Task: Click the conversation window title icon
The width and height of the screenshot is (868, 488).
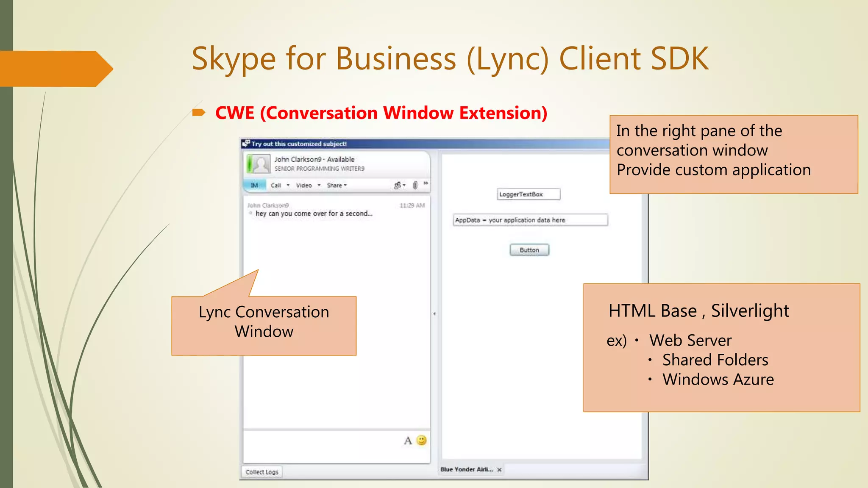Action: [246, 144]
